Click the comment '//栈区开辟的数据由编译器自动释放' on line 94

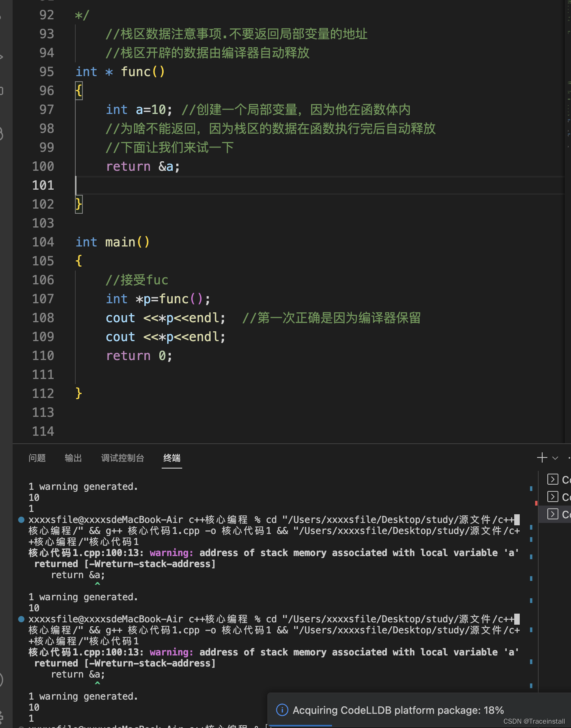point(207,53)
